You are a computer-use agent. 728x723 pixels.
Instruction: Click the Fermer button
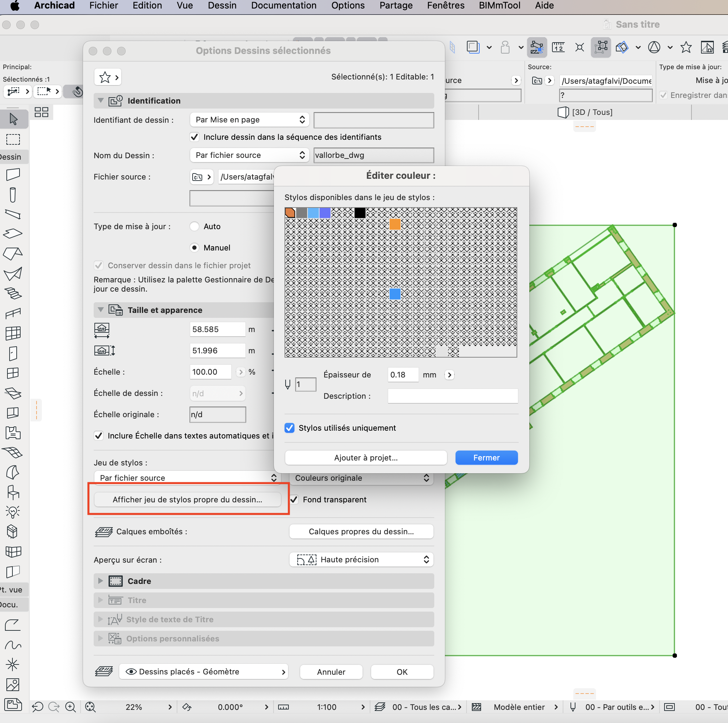(x=486, y=458)
